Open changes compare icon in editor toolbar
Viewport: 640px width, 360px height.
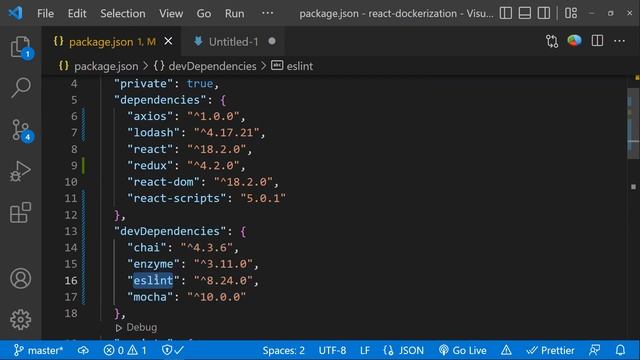[x=552, y=41]
